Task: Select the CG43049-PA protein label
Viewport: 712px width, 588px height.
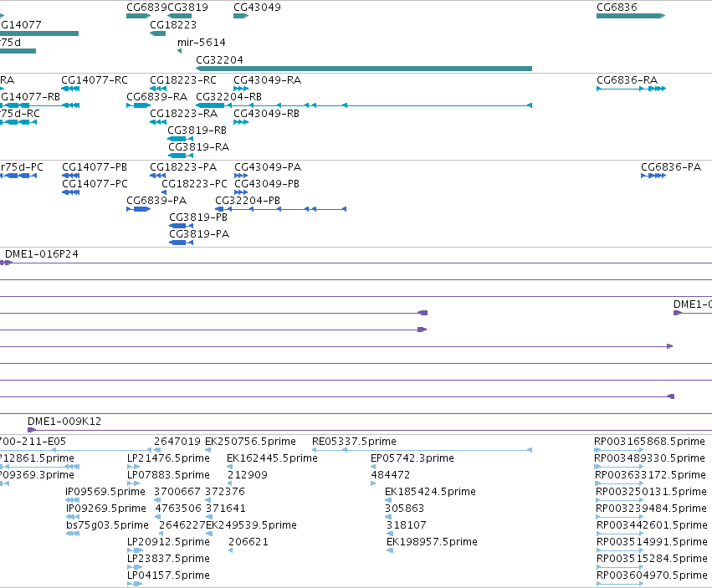Action: click(268, 167)
